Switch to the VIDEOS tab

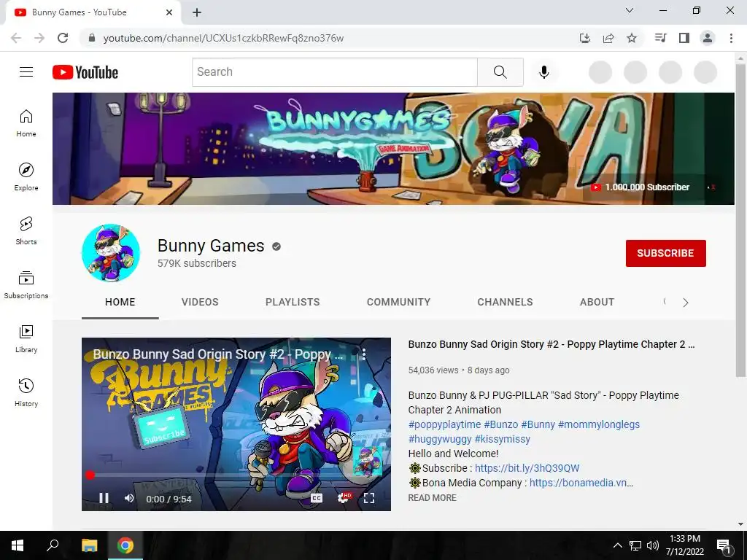coord(200,302)
